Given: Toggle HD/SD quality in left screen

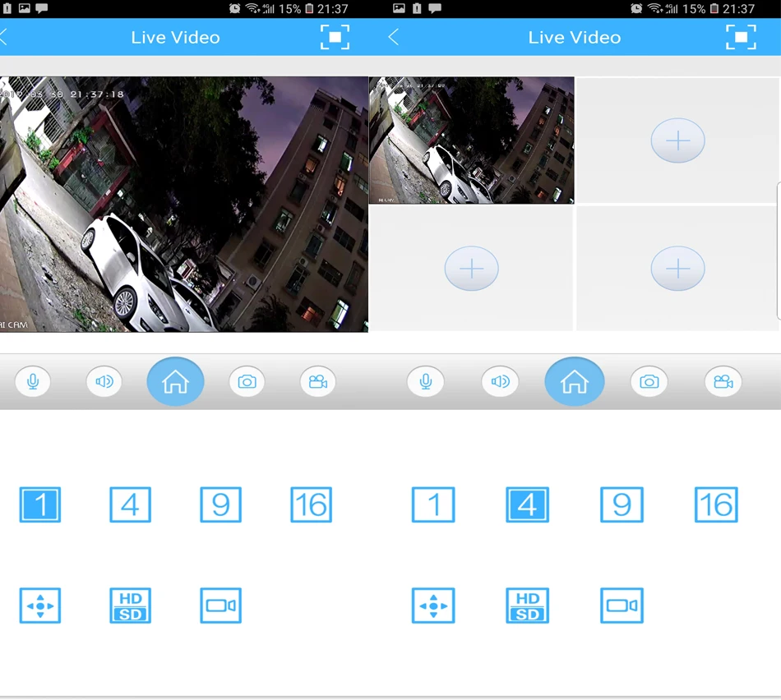Looking at the screenshot, I should [130, 606].
